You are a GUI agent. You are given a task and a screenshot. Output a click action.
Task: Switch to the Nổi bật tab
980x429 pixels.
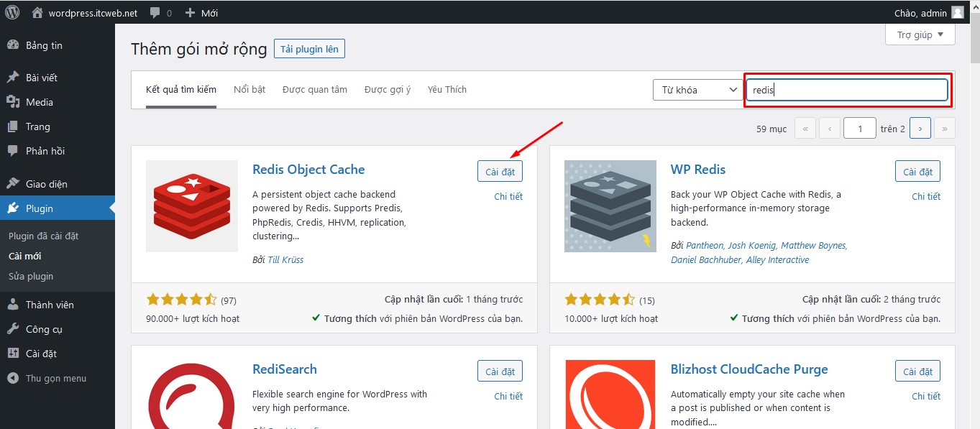coord(249,89)
